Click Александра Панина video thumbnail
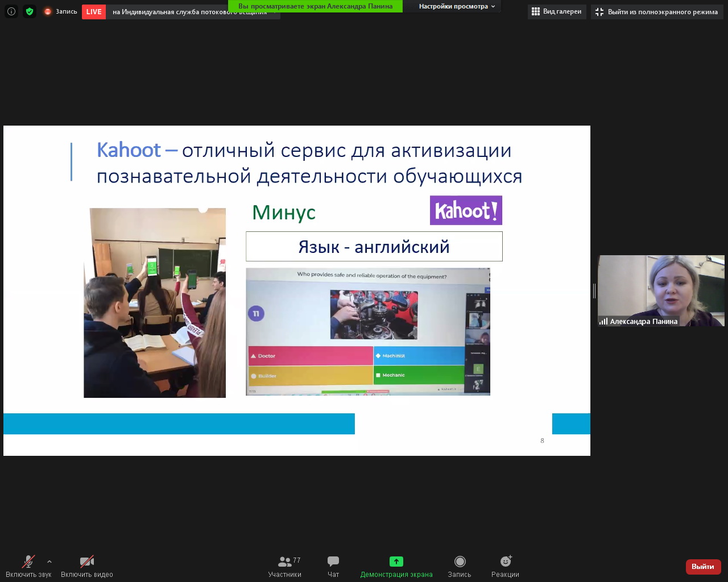This screenshot has height=582, width=728. pyautogui.click(x=661, y=290)
